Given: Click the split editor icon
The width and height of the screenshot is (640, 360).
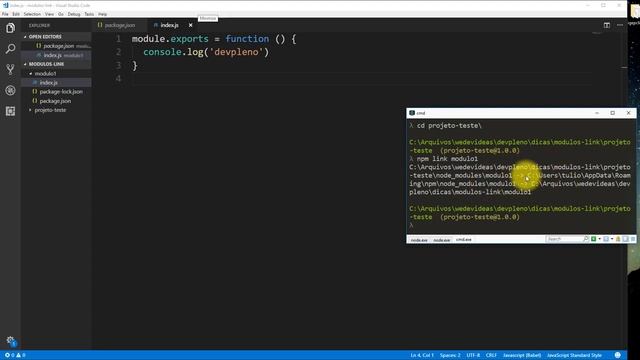Looking at the screenshot, I should coord(607,25).
